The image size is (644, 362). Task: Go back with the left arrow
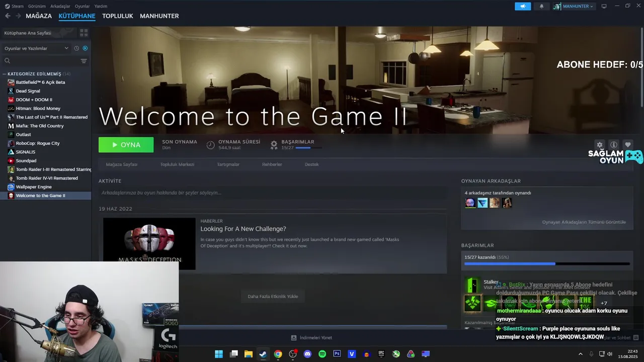click(8, 16)
